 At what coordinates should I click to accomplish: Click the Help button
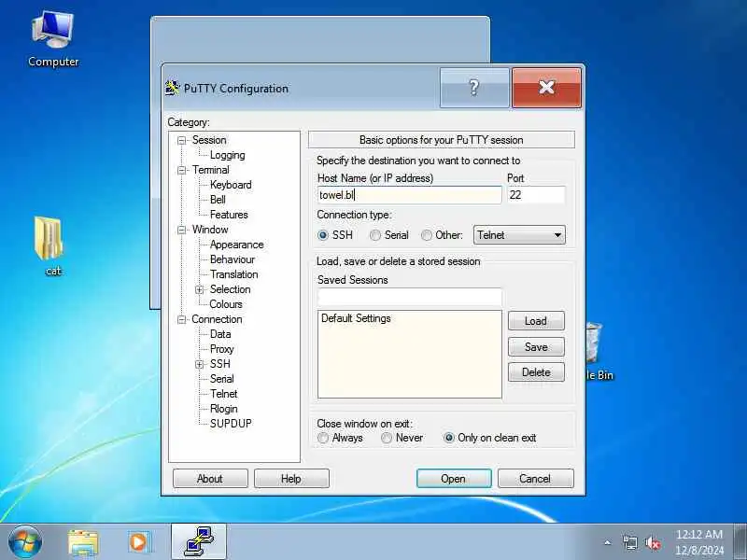[291, 479]
